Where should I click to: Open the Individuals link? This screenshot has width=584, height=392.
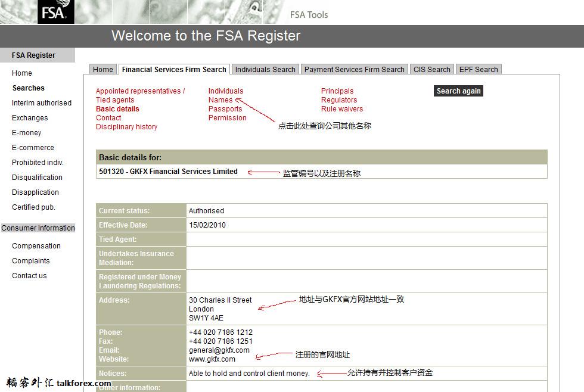tap(226, 91)
